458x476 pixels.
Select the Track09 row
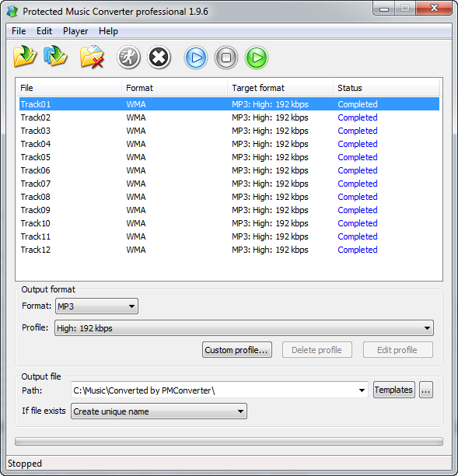click(229, 210)
